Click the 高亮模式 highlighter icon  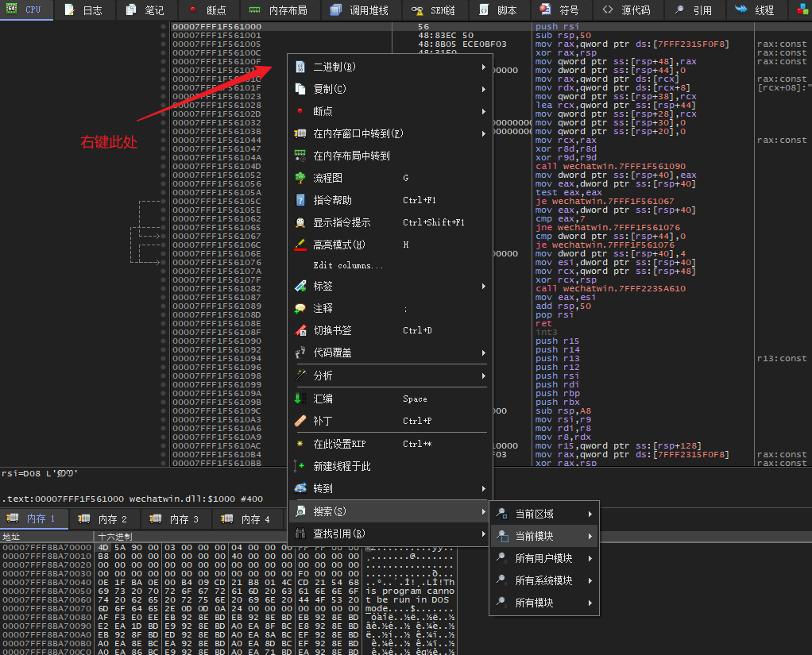(x=300, y=245)
